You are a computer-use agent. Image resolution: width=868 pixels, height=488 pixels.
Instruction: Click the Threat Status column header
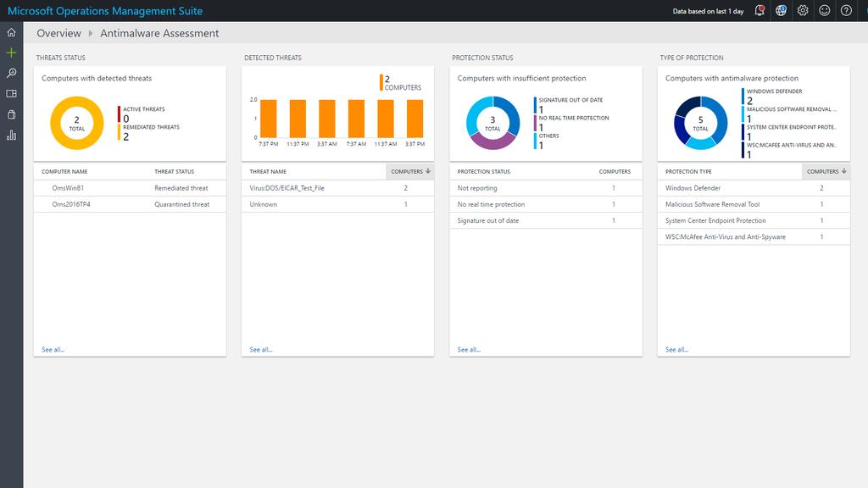click(x=175, y=171)
